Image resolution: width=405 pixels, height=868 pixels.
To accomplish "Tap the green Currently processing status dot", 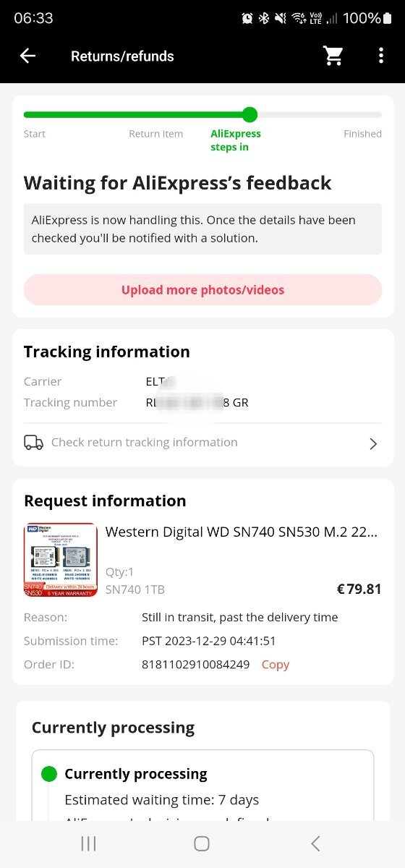I will [48, 774].
